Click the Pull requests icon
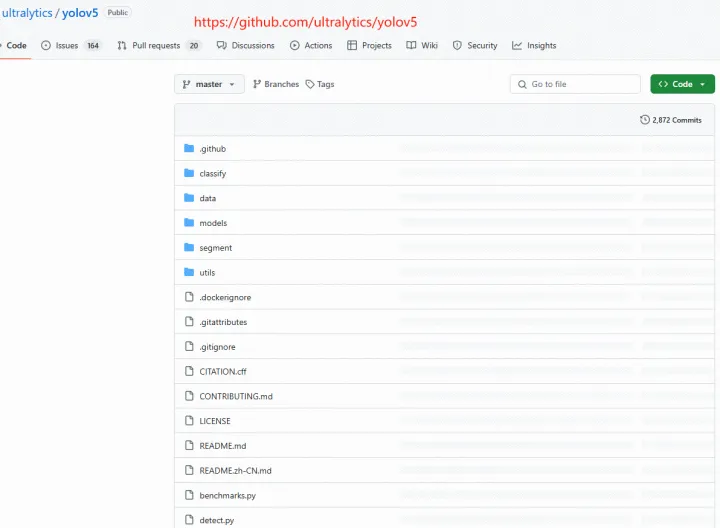This screenshot has width=721, height=528. click(x=122, y=45)
